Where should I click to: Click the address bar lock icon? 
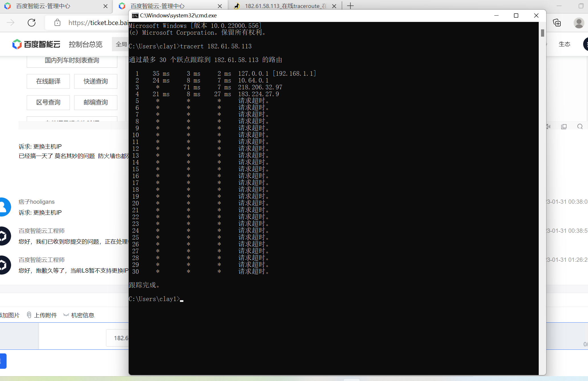[57, 23]
